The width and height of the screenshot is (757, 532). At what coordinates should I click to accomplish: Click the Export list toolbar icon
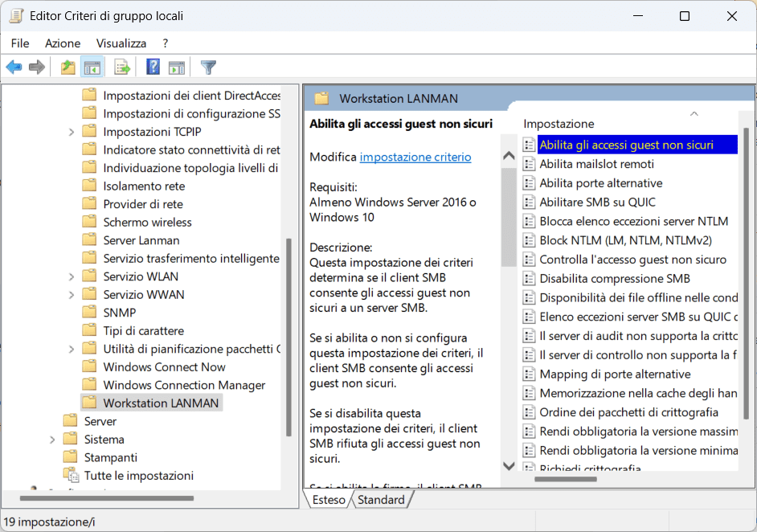tap(122, 68)
